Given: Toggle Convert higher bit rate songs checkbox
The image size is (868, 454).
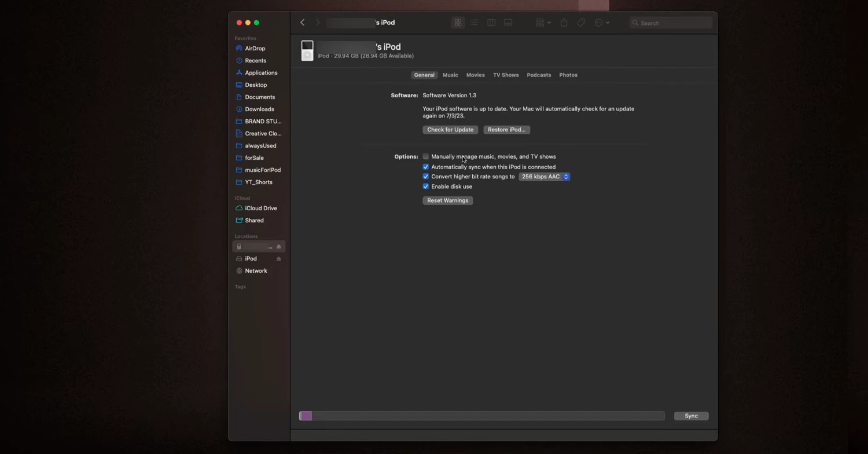Looking at the screenshot, I should [426, 177].
